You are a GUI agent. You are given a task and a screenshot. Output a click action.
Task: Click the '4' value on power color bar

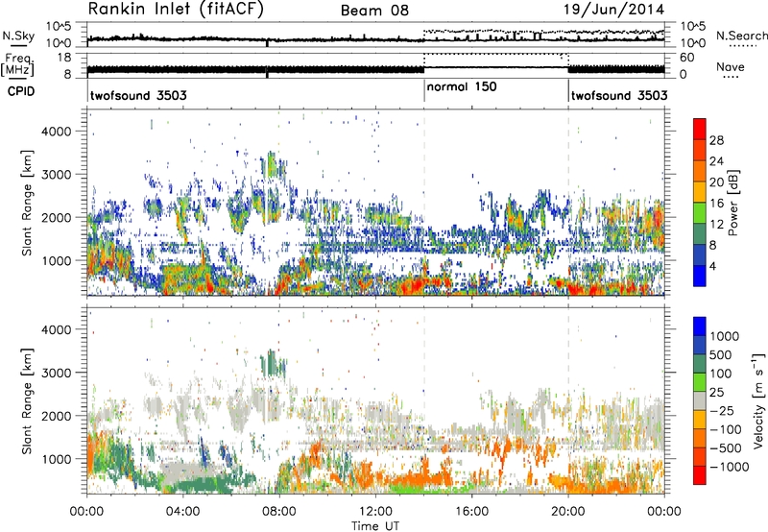tap(712, 267)
